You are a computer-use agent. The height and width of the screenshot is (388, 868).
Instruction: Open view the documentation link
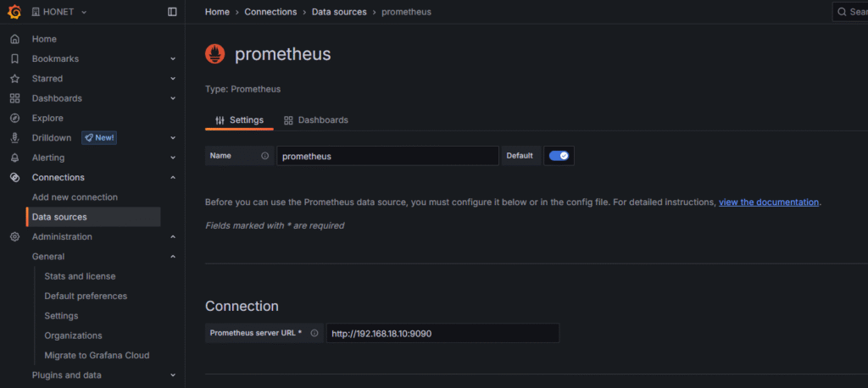[769, 202]
